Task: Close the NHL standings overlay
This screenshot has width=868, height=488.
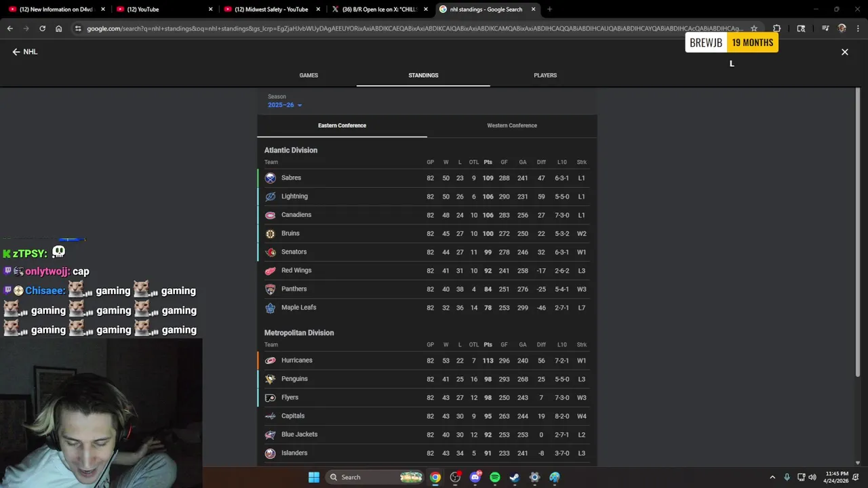Action: 845,52
